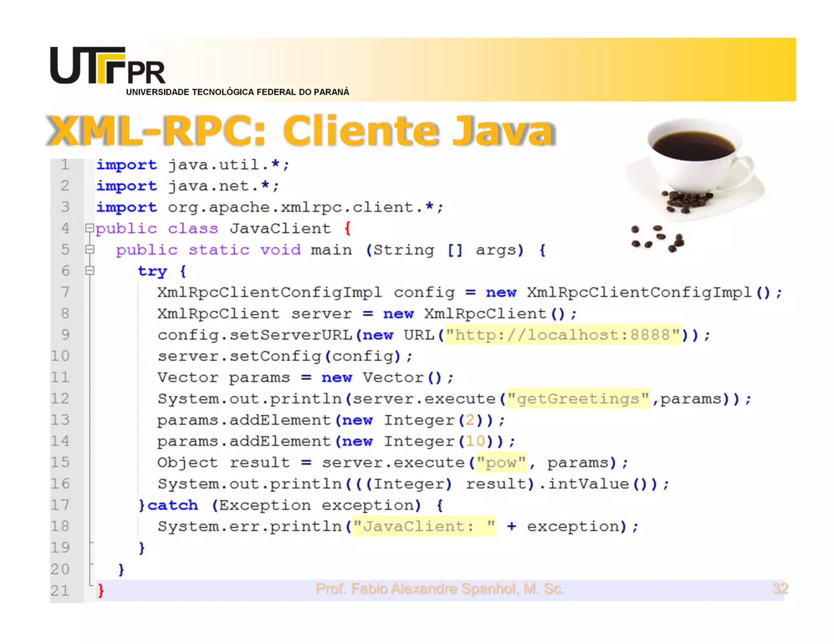Click 'XmlRpcClient server' on line 8
Image resolution: width=834 pixels, height=644 pixels.
coord(255,313)
